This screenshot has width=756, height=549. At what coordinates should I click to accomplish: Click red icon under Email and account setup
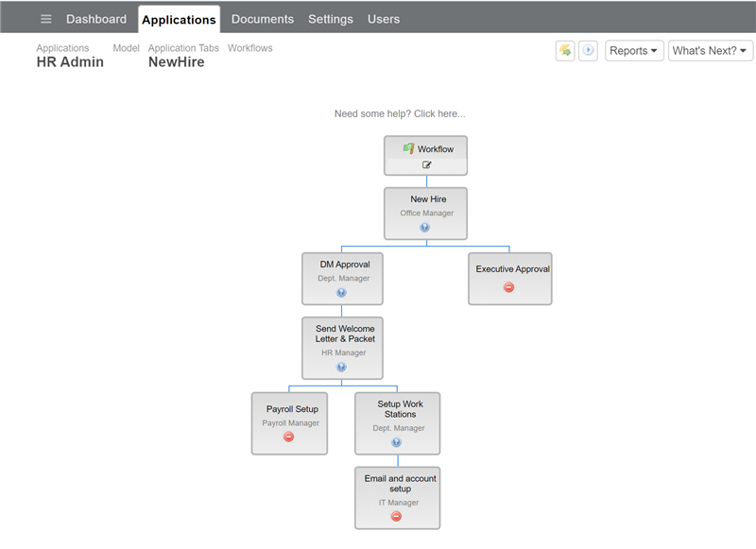(x=396, y=517)
